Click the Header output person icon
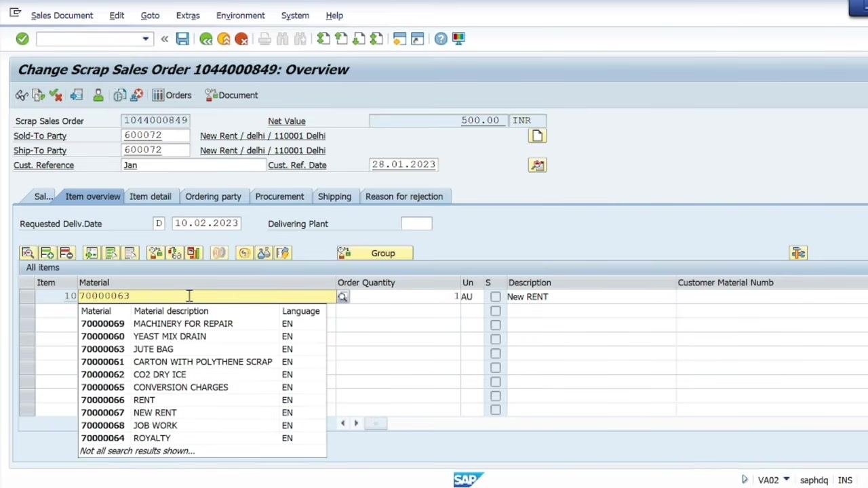This screenshot has width=868, height=488. [x=98, y=96]
